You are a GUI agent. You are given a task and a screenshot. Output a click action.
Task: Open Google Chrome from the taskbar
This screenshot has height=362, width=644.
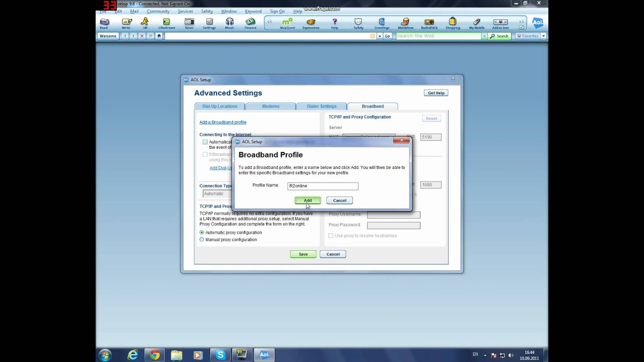point(154,355)
